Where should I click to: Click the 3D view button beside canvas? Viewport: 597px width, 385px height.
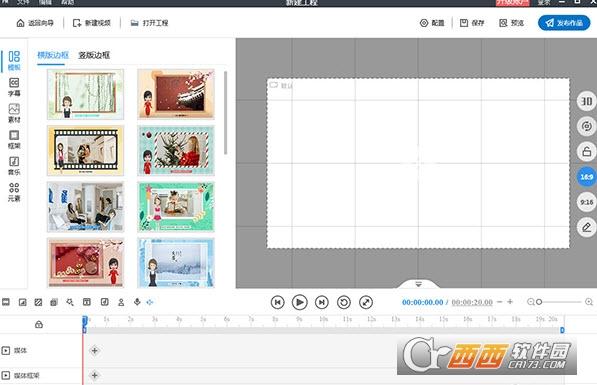[586, 101]
